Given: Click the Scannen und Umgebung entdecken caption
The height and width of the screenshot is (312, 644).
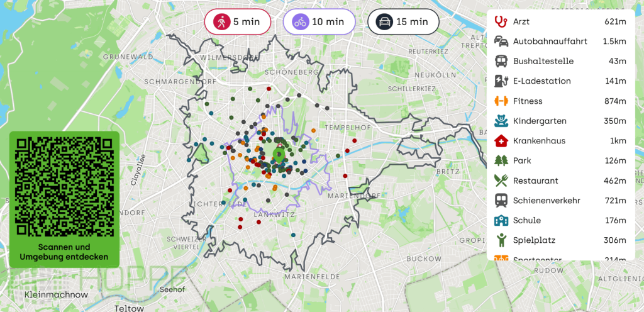Looking at the screenshot, I should coord(64,252).
